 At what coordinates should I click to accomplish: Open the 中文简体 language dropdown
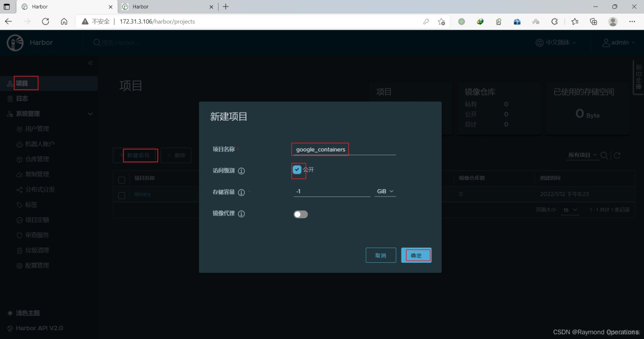click(556, 42)
